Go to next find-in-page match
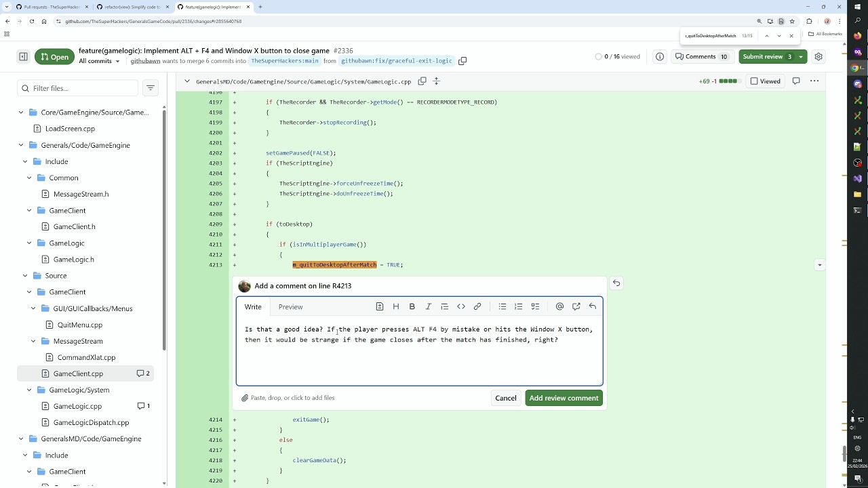 click(x=778, y=36)
